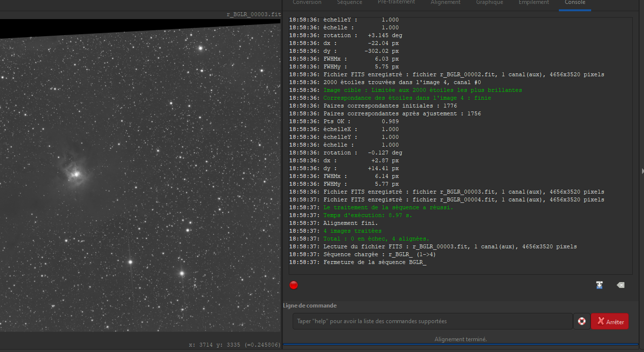Screen dimensions: 644x352
Task: Select the Alignement tab
Action: point(445,2)
